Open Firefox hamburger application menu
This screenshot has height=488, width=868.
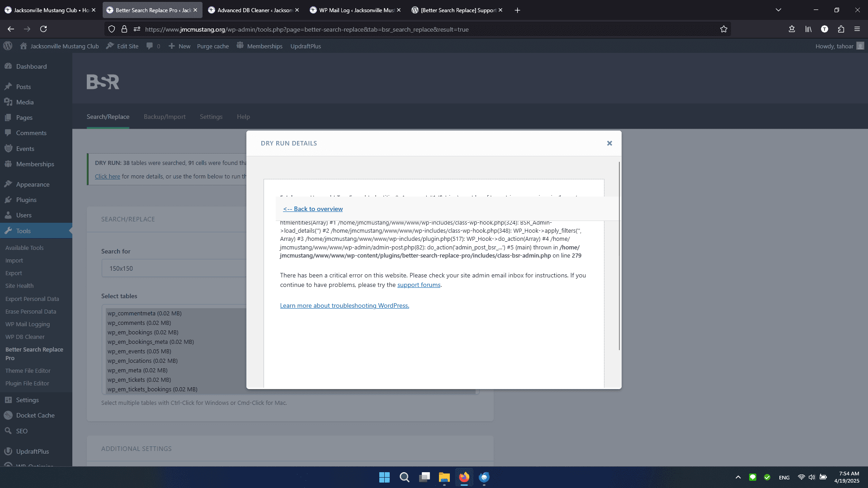pos(857,29)
